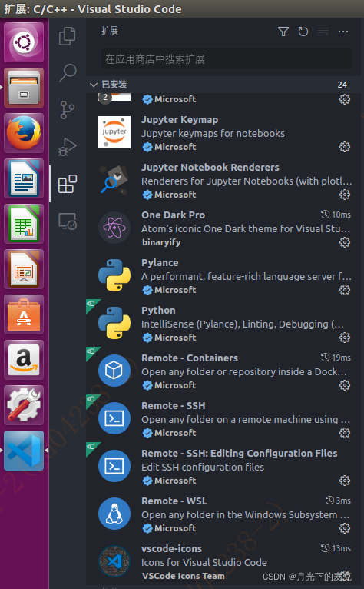The height and width of the screenshot is (589, 364).
Task: Manage gear for Jupyter Notebook Renderers
Action: (345, 195)
